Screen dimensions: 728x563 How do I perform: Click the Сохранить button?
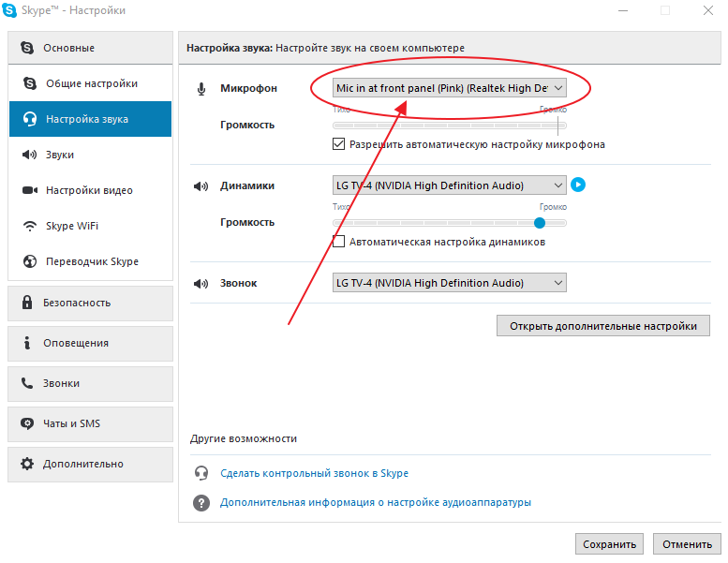pos(609,543)
